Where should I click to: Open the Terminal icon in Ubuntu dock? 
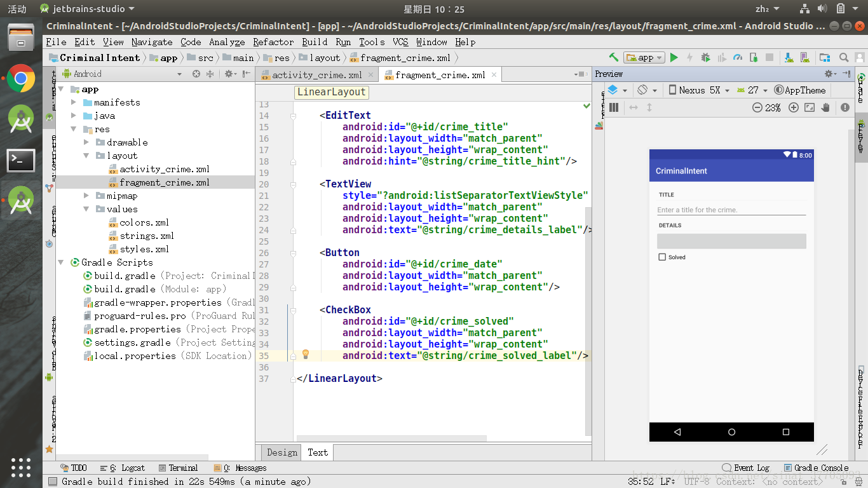click(x=21, y=160)
